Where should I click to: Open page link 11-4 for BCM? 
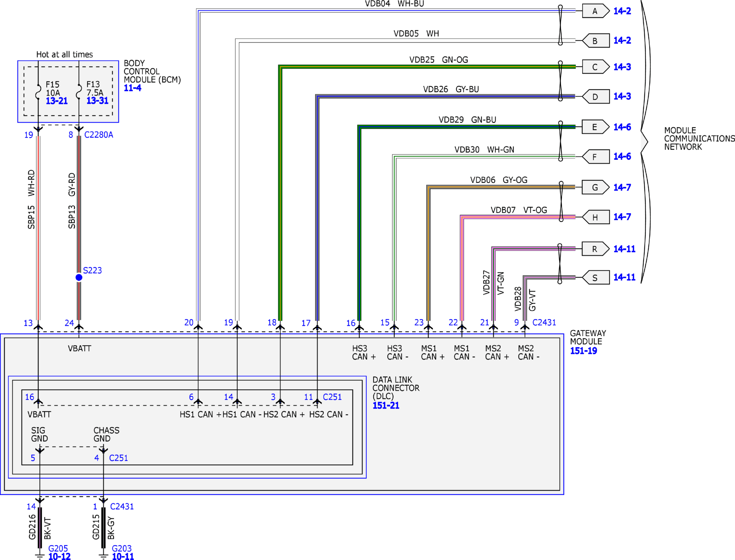pyautogui.click(x=133, y=88)
